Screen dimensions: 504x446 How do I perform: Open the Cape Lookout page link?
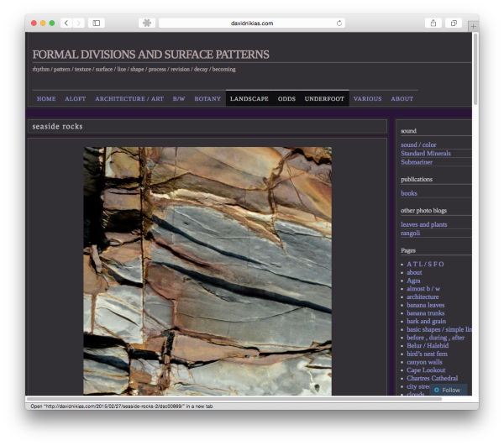pyautogui.click(x=426, y=370)
